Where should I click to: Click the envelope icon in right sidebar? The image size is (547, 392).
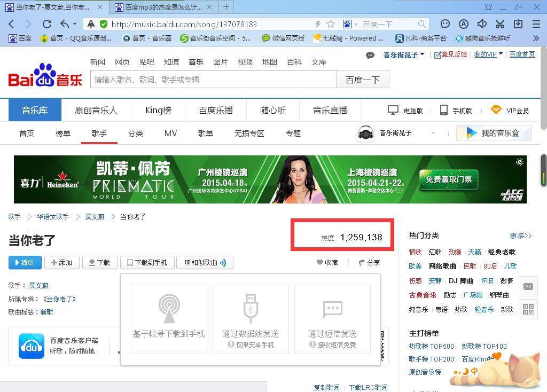click(528, 286)
